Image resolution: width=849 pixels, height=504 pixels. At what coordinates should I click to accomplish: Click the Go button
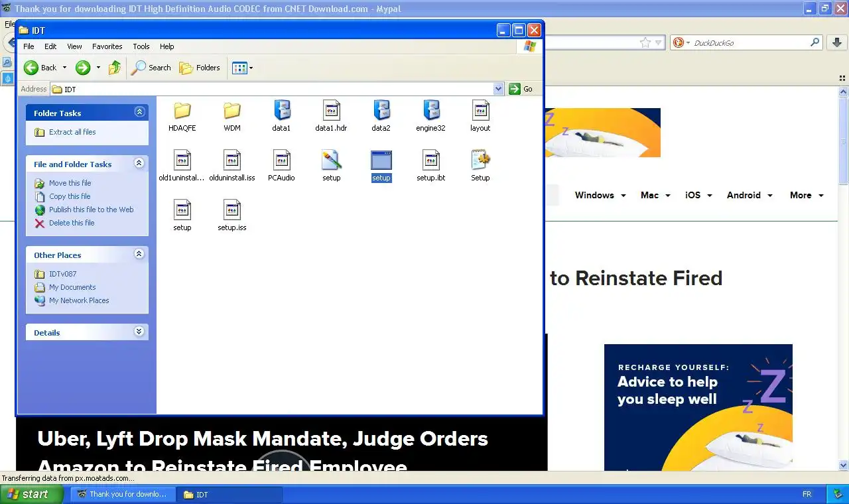(521, 89)
